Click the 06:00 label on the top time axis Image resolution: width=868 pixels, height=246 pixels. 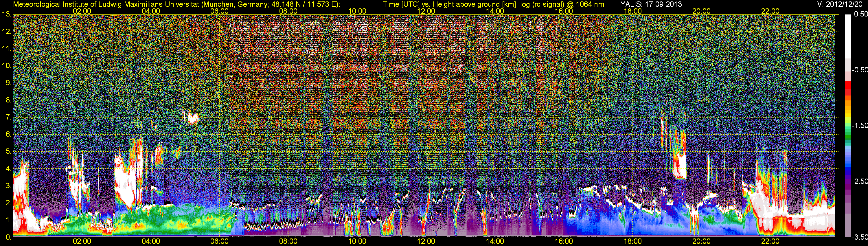(219, 11)
